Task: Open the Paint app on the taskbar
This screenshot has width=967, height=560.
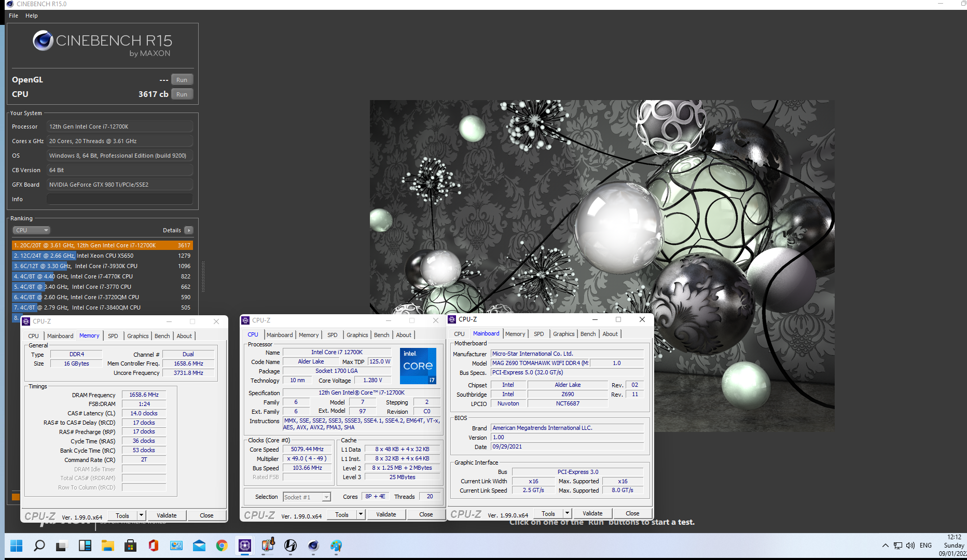Action: (x=336, y=545)
